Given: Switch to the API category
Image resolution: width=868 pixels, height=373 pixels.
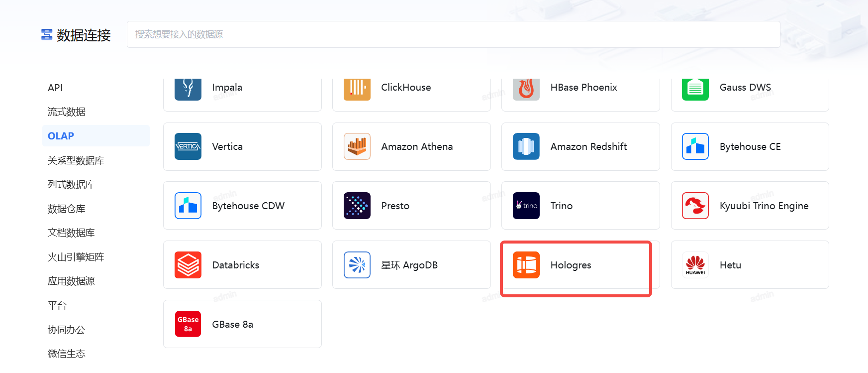Looking at the screenshot, I should pos(55,88).
